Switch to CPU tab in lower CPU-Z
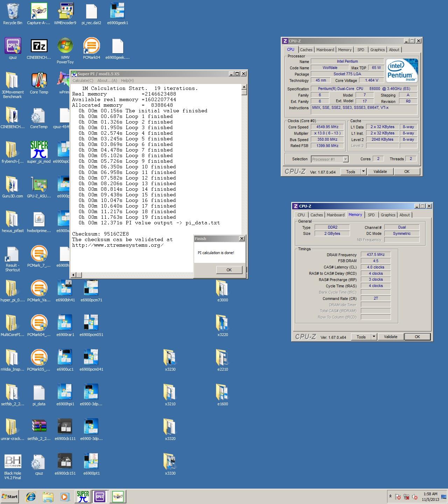Viewport: 448px width, 504px height. point(301,215)
